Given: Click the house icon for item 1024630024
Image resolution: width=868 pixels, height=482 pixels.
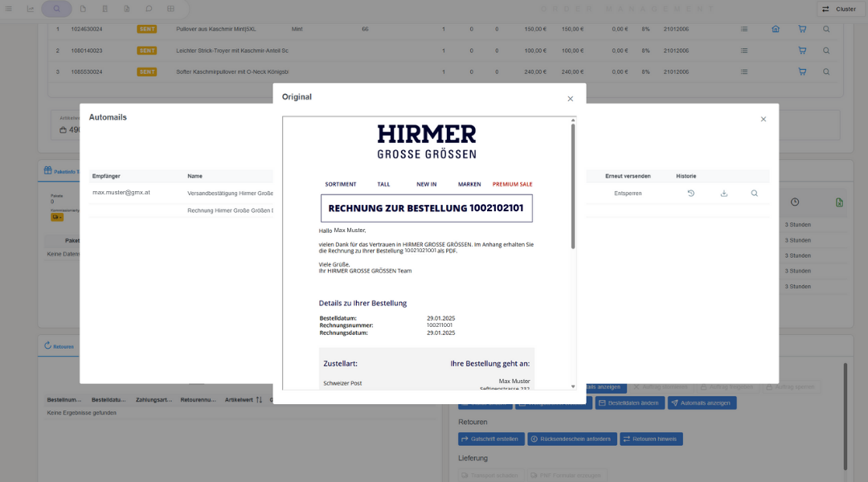Looking at the screenshot, I should click(x=776, y=29).
